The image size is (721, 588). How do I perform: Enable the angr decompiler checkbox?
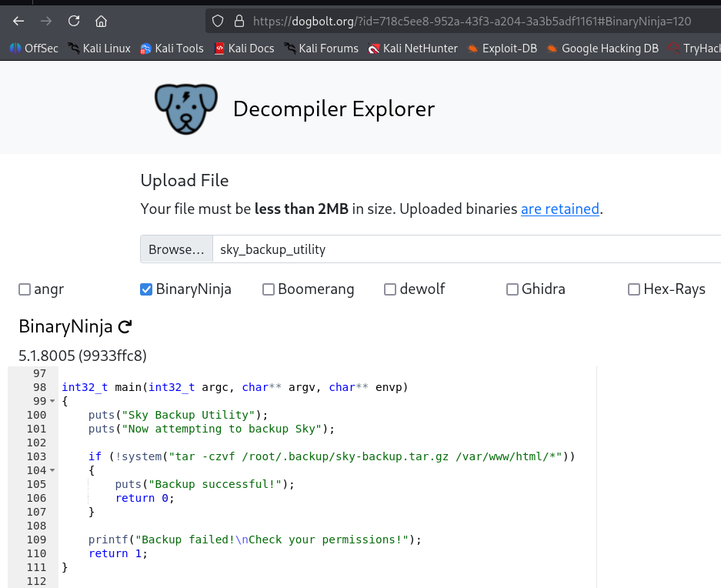tap(25, 289)
